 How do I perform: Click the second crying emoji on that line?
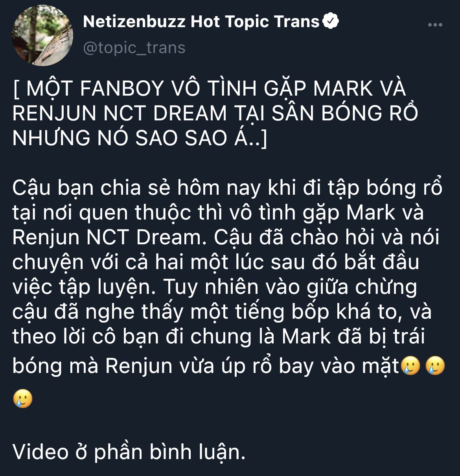435,366
